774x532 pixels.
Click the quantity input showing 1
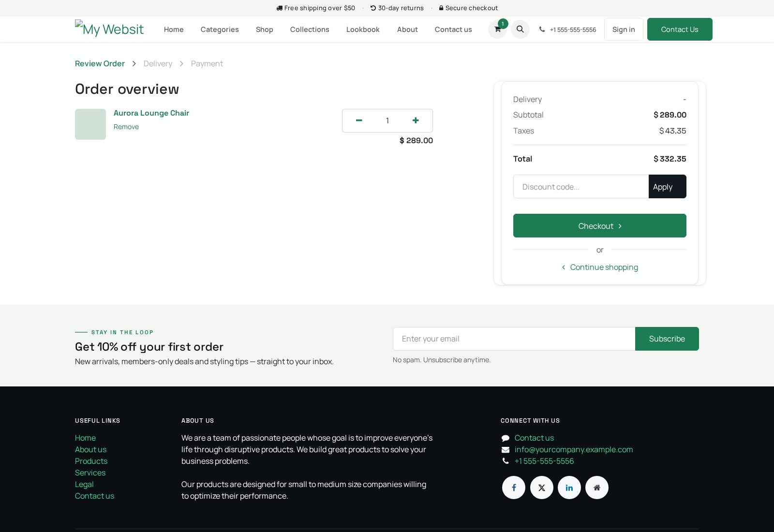(387, 120)
